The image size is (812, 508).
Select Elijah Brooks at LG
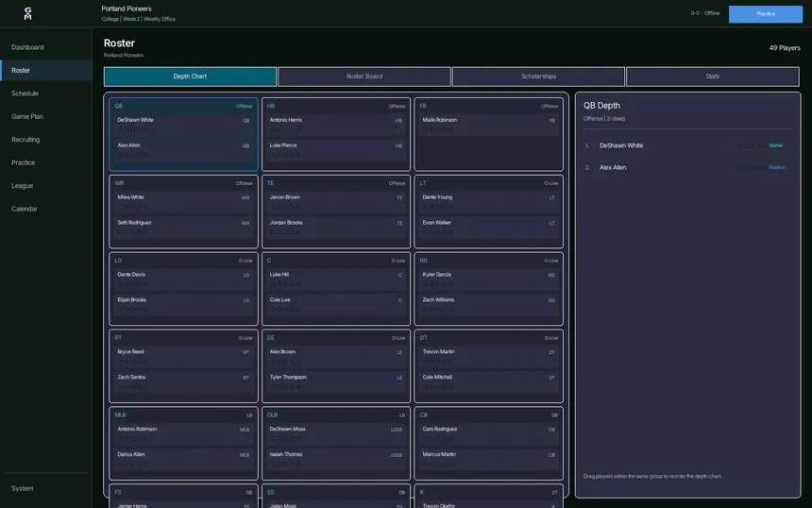click(183, 304)
